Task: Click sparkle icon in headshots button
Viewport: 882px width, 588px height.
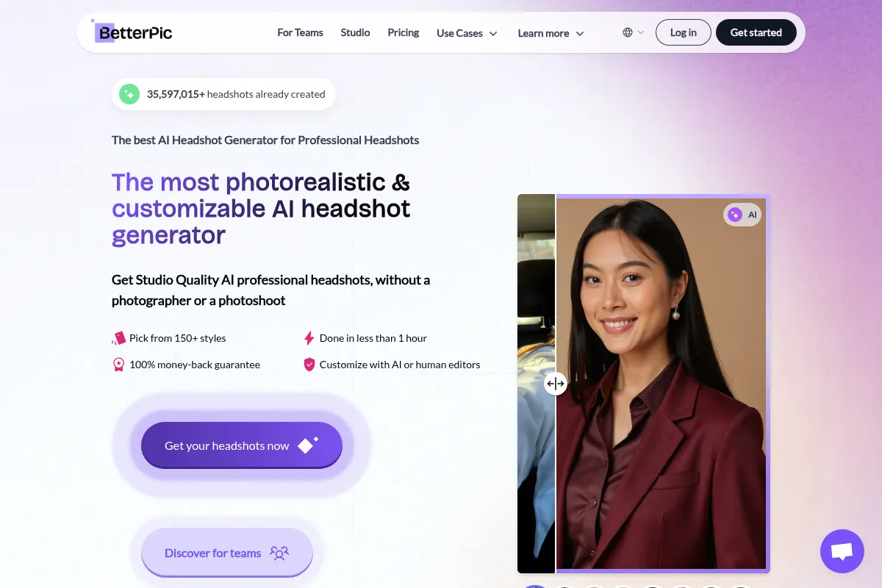Action: point(308,445)
